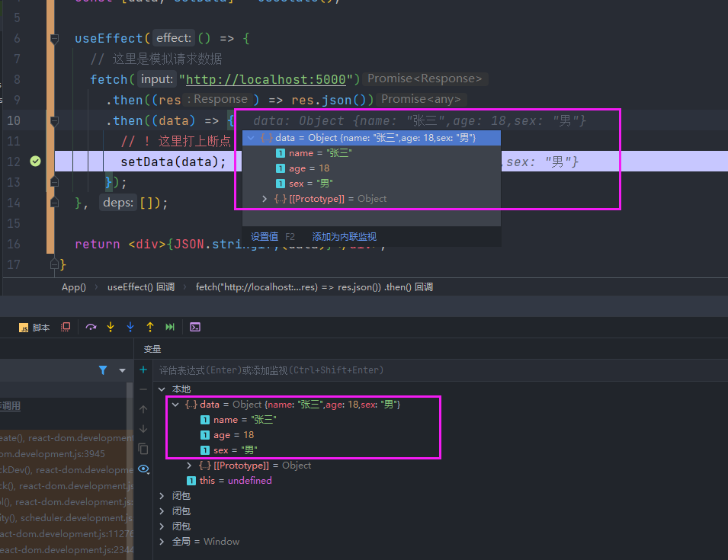Expand the 全局 = Window scope
The width and height of the screenshot is (728, 560).
point(162,542)
